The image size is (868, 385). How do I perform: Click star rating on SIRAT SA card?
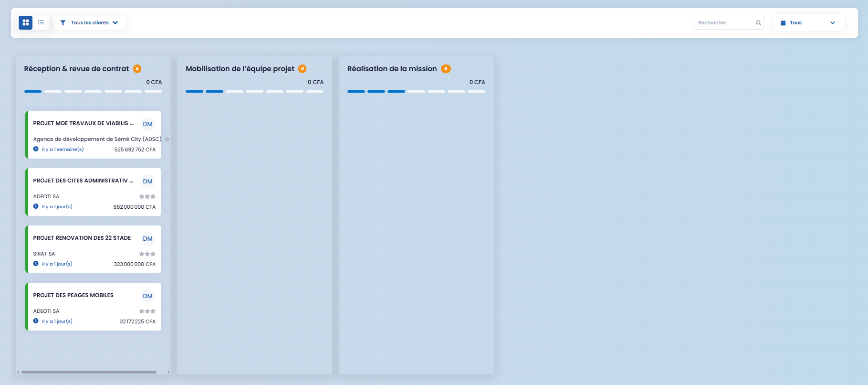tap(147, 254)
